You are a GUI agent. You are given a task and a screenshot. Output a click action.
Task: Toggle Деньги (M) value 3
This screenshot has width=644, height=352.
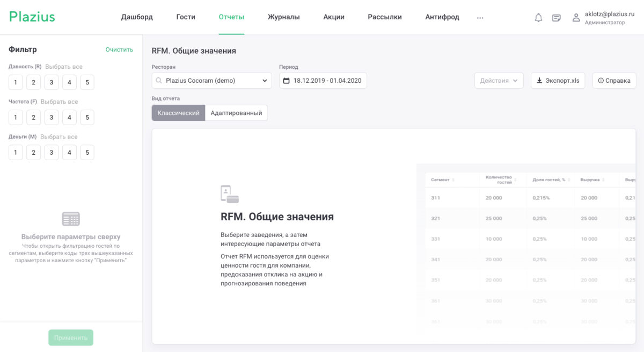pyautogui.click(x=51, y=153)
